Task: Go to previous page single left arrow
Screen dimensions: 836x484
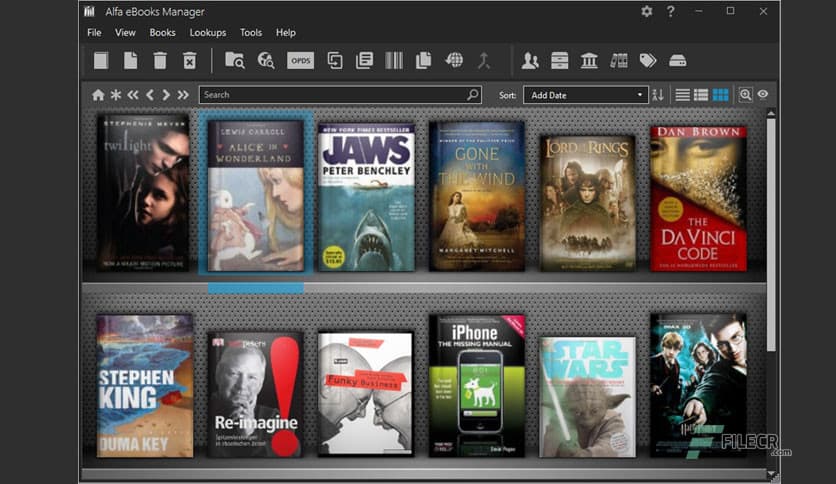Action: point(150,95)
